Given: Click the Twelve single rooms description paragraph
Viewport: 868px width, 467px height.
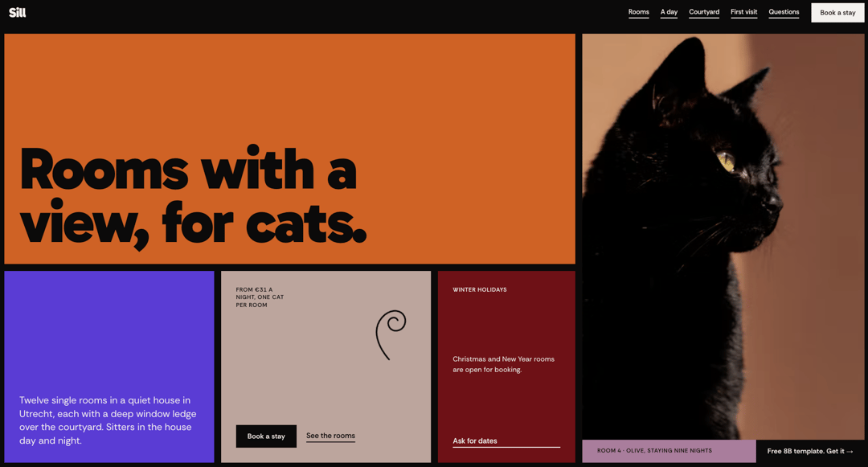Looking at the screenshot, I should coord(108,420).
